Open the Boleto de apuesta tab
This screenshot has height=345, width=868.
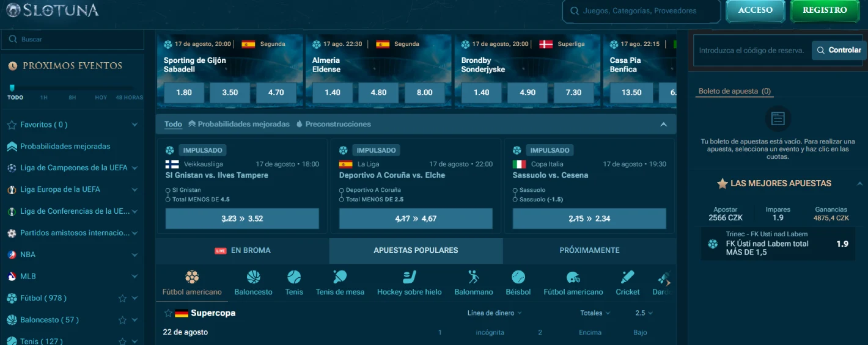[734, 91]
